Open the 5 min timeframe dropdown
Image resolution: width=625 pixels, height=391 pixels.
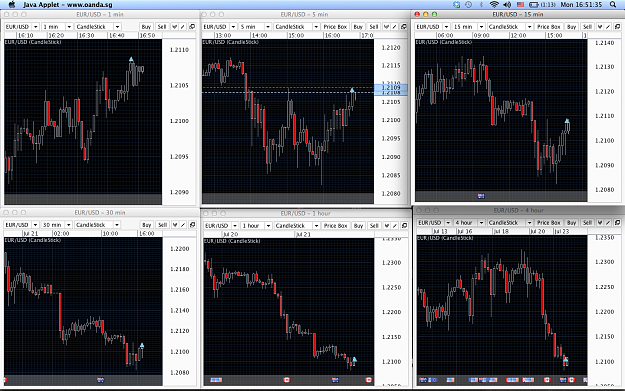[x=255, y=27]
